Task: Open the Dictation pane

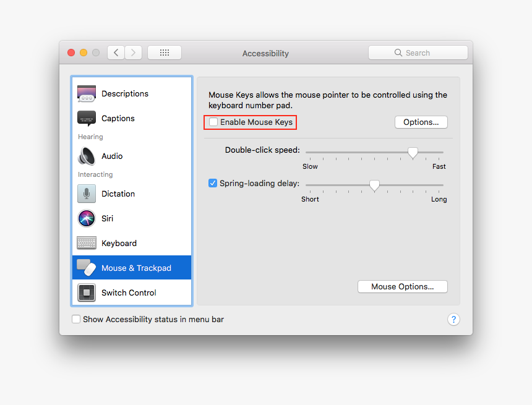Action: pyautogui.click(x=132, y=194)
